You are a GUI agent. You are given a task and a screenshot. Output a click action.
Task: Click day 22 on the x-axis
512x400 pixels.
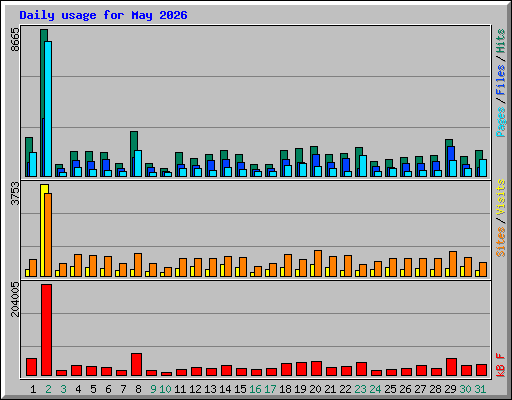click(x=345, y=389)
